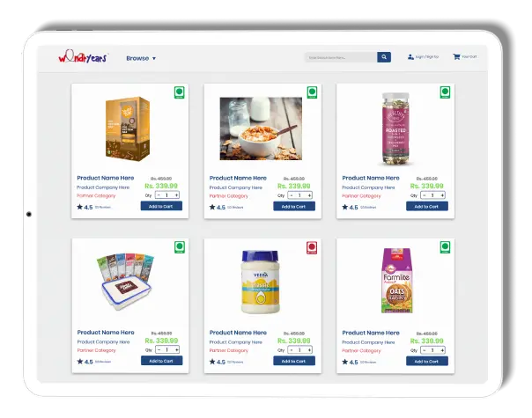Add yellow box product to cart

point(161,206)
